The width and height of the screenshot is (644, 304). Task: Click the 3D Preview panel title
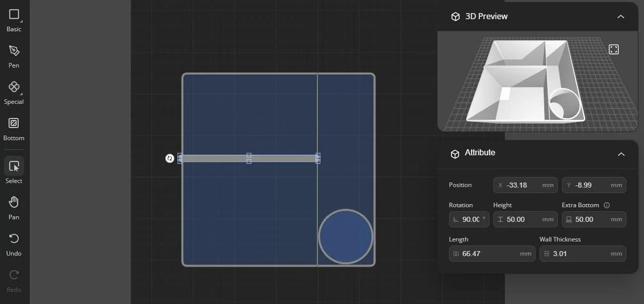[x=486, y=17]
